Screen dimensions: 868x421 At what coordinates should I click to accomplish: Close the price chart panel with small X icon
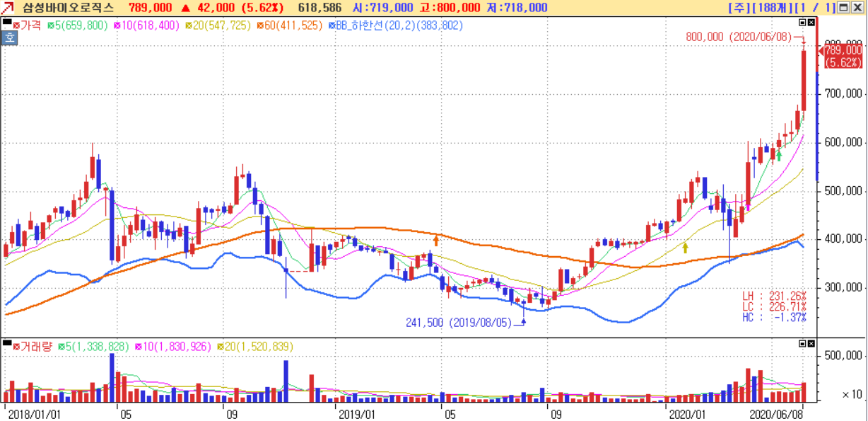coord(811,23)
